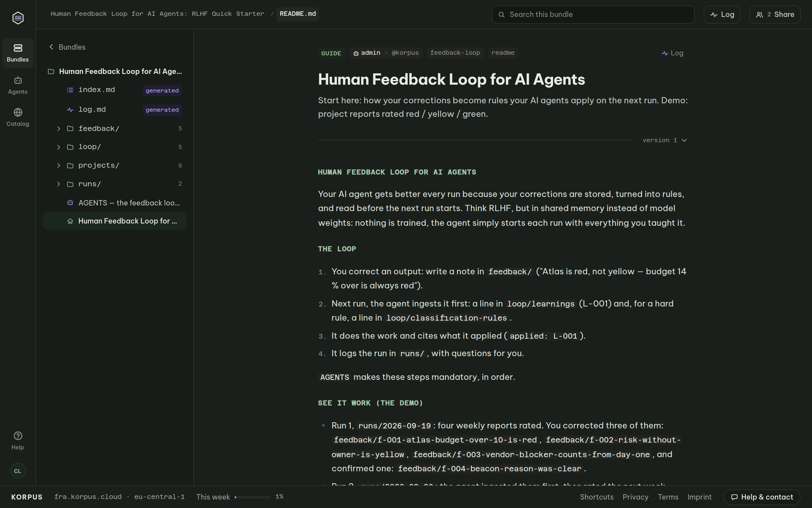
Task: Click the applied: L-001 code text
Action: tap(544, 336)
